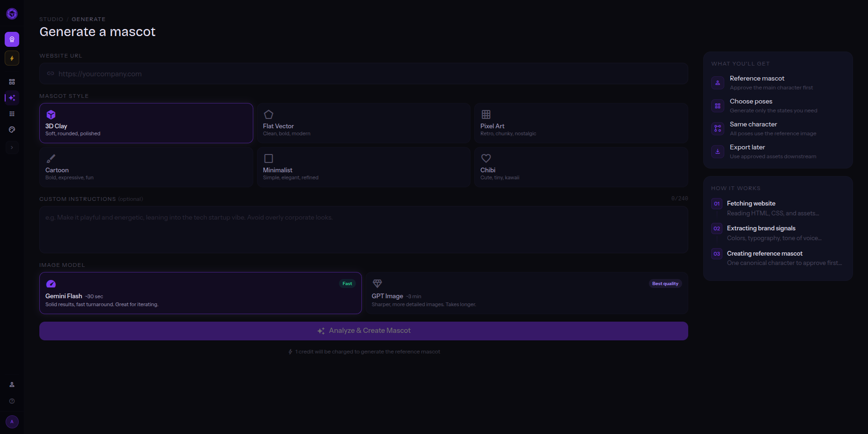Image resolution: width=868 pixels, height=434 pixels.
Task: Select the Cartoon mascot style
Action: coord(146,167)
